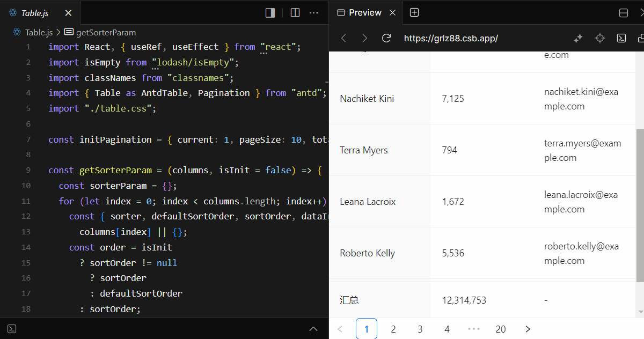644x339 pixels.
Task: Select page 1 in pagination
Action: pyautogui.click(x=367, y=329)
